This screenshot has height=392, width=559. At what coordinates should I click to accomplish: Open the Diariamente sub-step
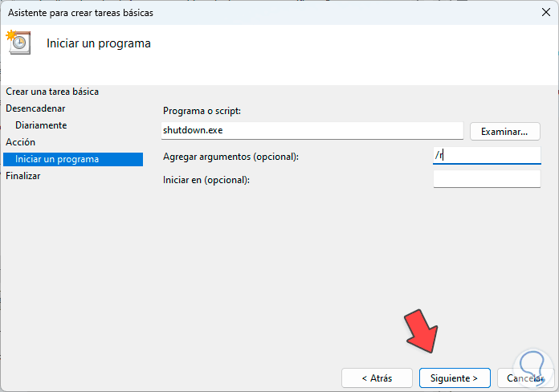pyautogui.click(x=41, y=125)
